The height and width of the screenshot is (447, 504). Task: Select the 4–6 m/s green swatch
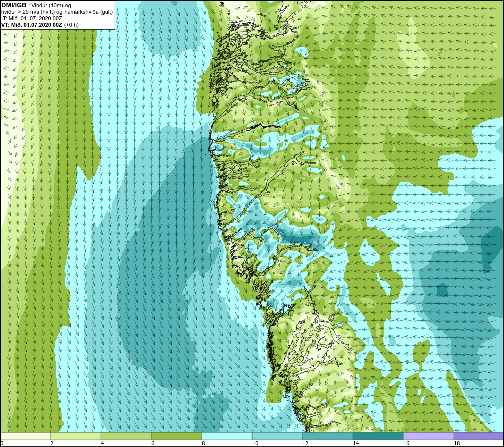(126, 436)
